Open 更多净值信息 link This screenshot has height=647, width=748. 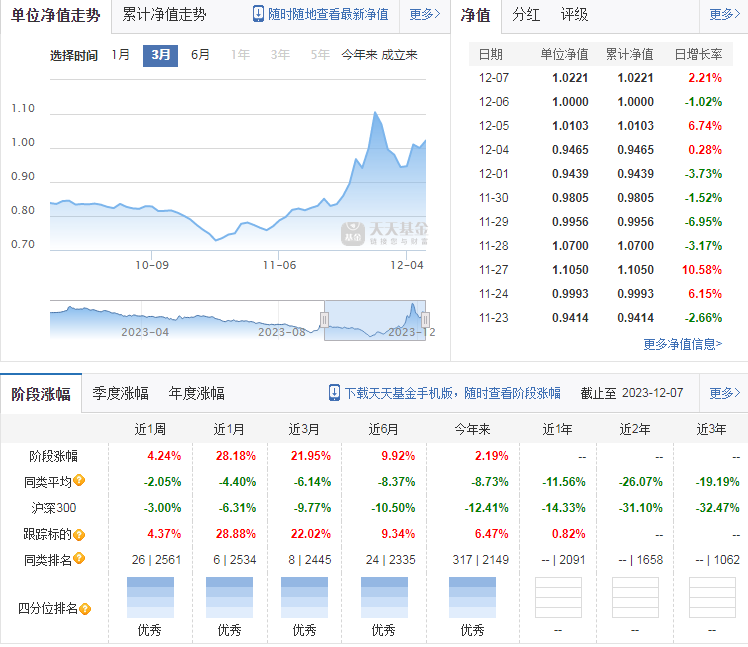[683, 344]
